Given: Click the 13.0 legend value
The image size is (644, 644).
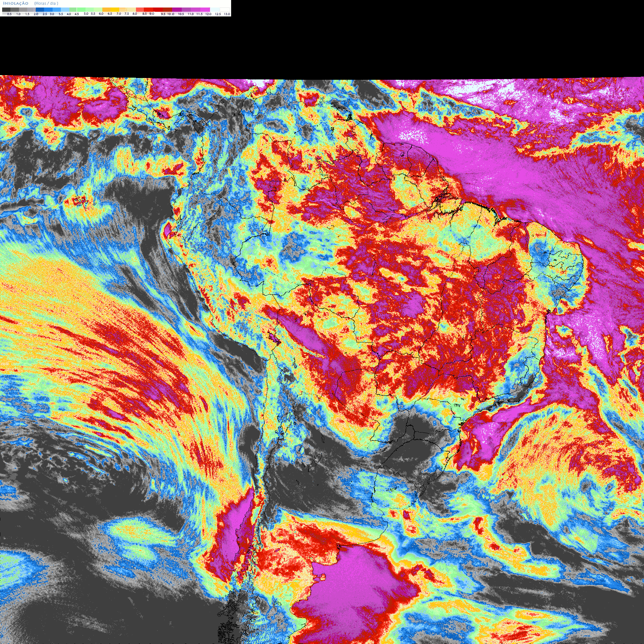Looking at the screenshot, I should (227, 14).
